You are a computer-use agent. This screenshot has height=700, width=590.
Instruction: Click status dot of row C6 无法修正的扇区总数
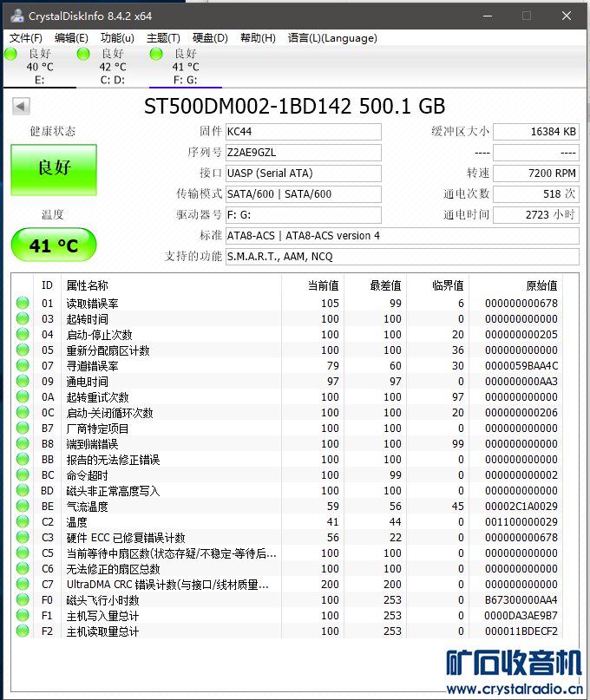[x=23, y=569]
